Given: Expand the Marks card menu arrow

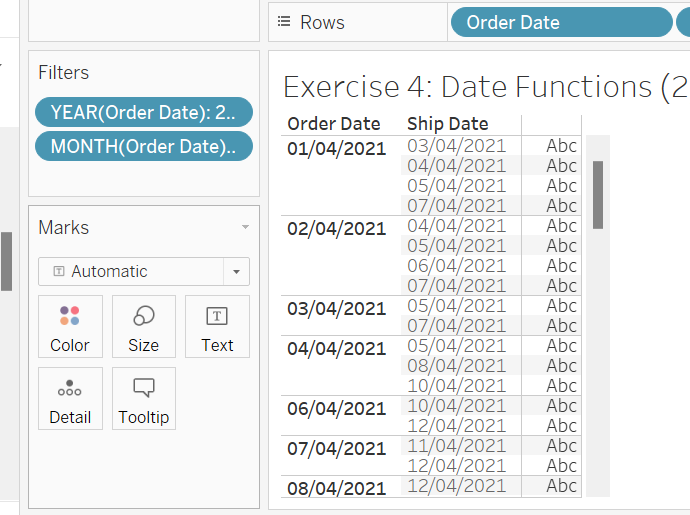Looking at the screenshot, I should pos(245,227).
